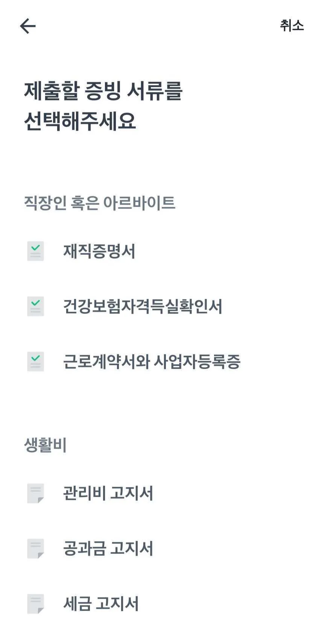Select the 관리비 고지서 text label
The image size is (316, 644).
(108, 493)
